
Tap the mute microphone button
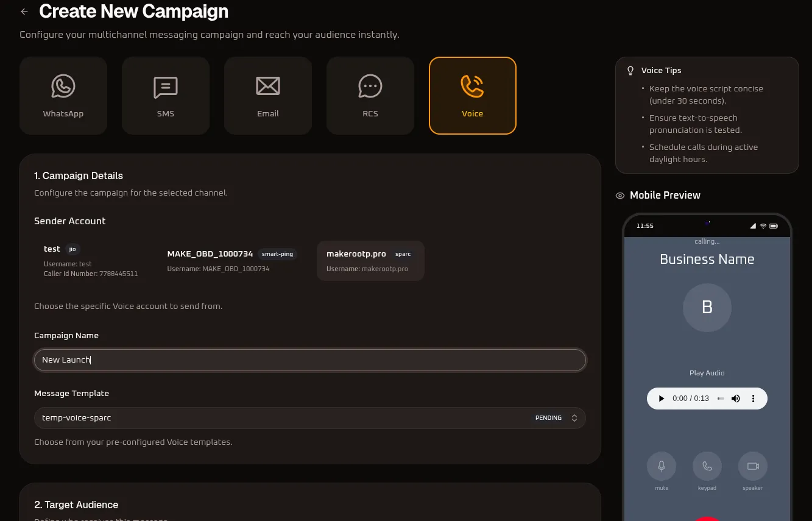pos(662,466)
